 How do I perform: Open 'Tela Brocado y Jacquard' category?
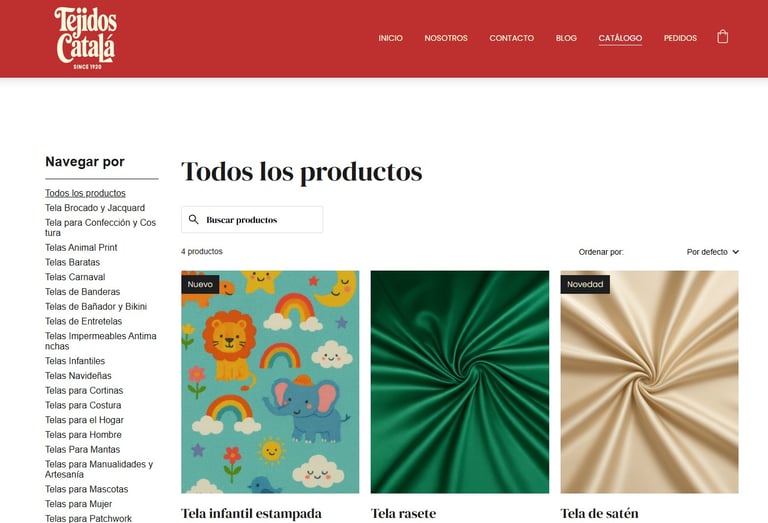pyautogui.click(x=95, y=208)
